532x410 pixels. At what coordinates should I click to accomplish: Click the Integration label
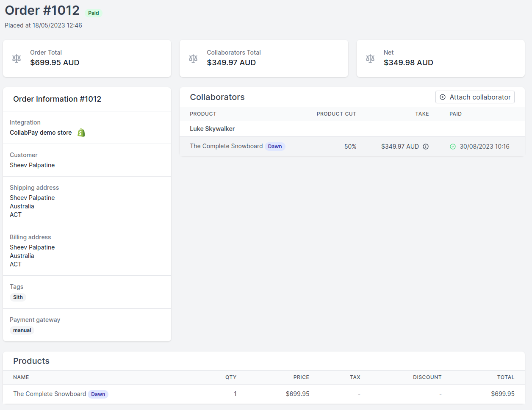point(25,122)
